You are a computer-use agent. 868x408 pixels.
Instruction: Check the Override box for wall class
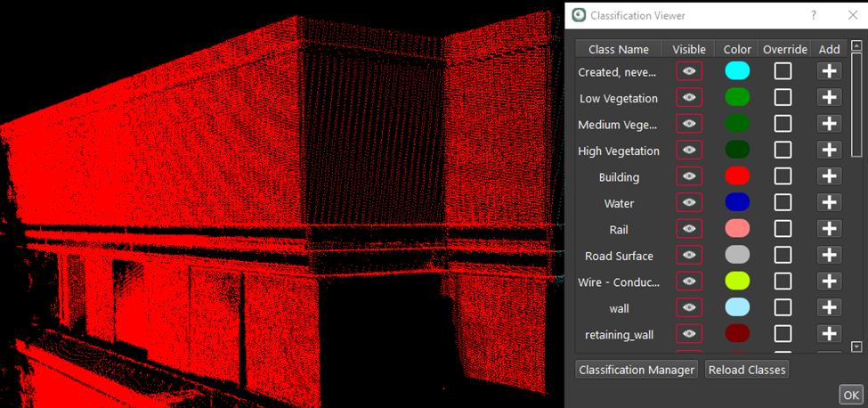click(x=783, y=307)
